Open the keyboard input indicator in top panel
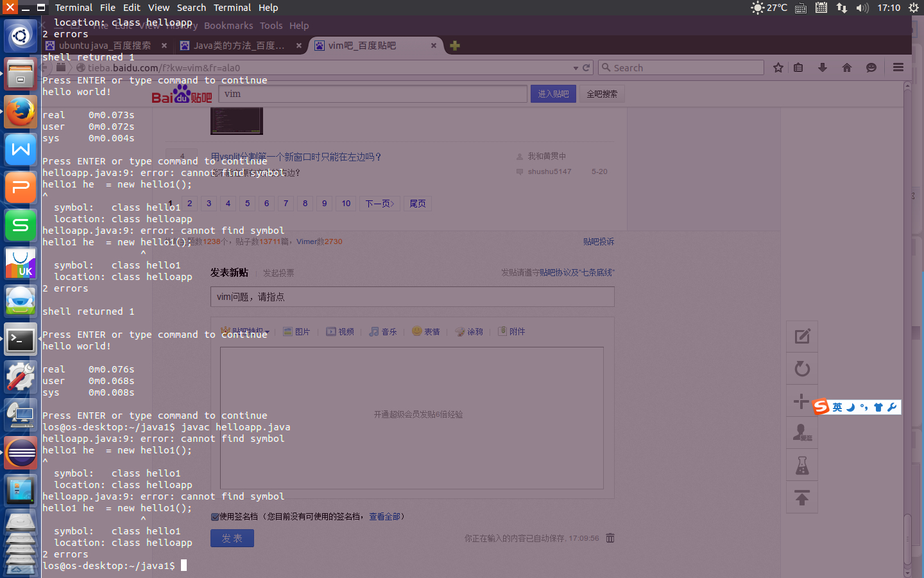Viewport: 924px width, 578px height. [801, 8]
